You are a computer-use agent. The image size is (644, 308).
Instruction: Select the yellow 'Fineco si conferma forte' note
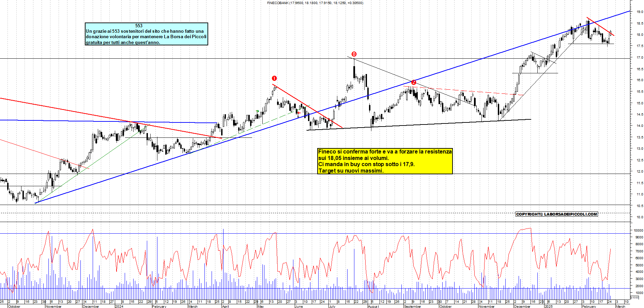coord(385,161)
